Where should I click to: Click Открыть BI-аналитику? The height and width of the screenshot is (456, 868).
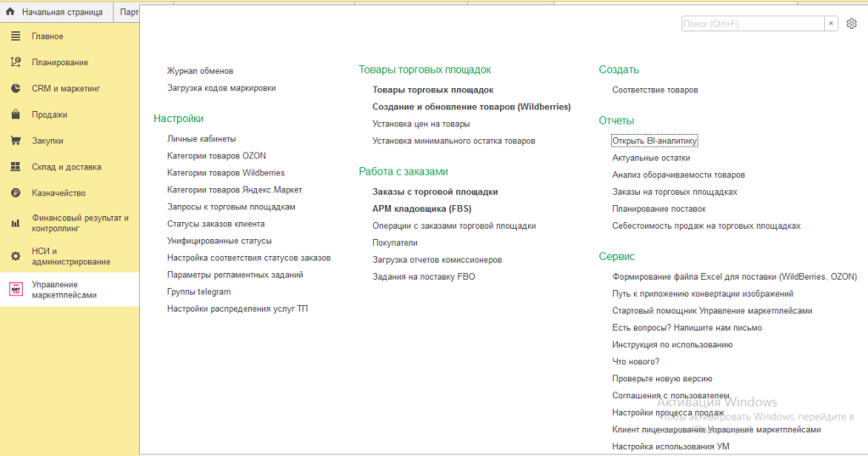point(654,141)
